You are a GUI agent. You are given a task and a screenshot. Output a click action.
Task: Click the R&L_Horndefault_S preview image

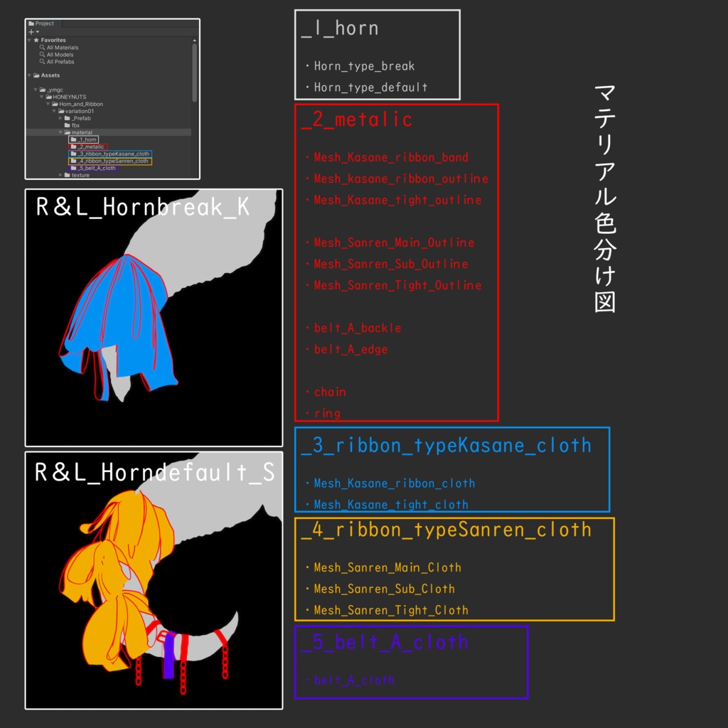154,579
